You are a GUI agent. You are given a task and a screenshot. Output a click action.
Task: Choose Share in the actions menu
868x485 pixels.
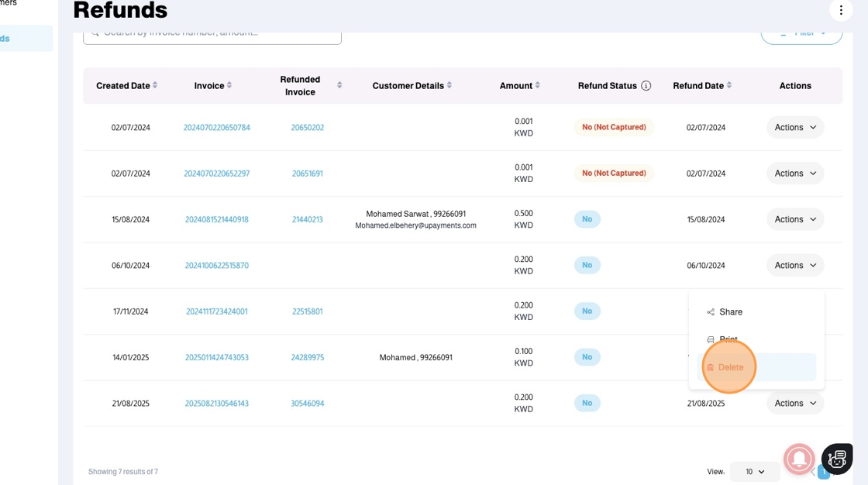(730, 311)
